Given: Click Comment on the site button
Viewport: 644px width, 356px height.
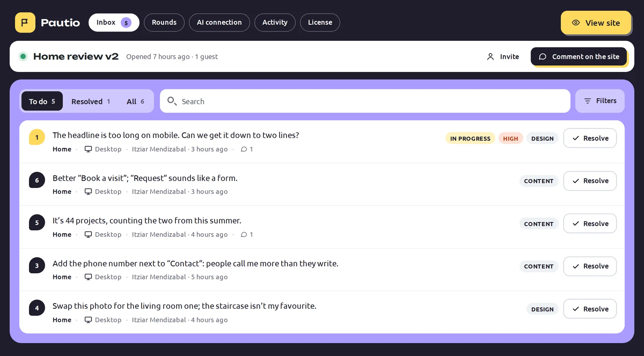Looking at the screenshot, I should 579,57.
